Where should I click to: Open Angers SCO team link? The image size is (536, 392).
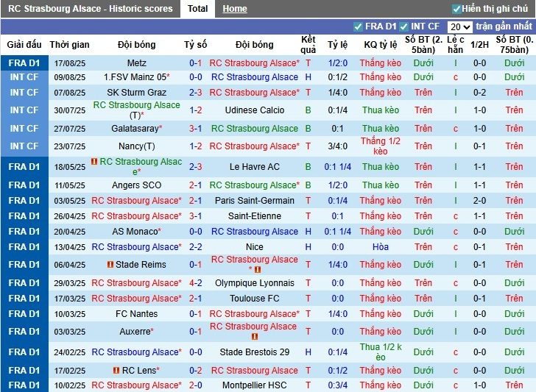136,185
